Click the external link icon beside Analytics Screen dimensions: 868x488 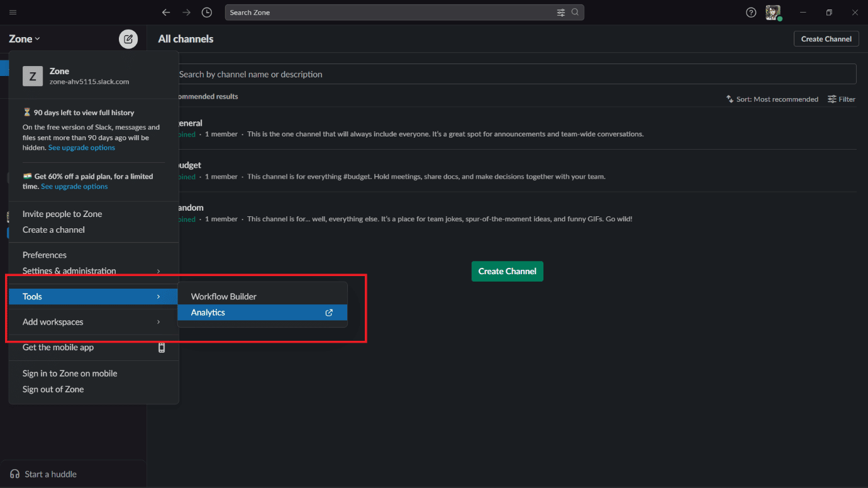(329, 313)
